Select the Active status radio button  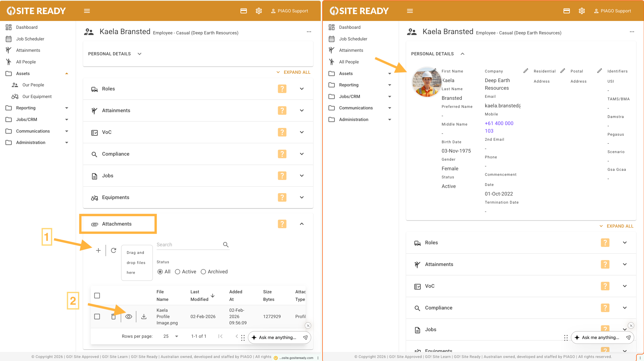click(x=177, y=272)
